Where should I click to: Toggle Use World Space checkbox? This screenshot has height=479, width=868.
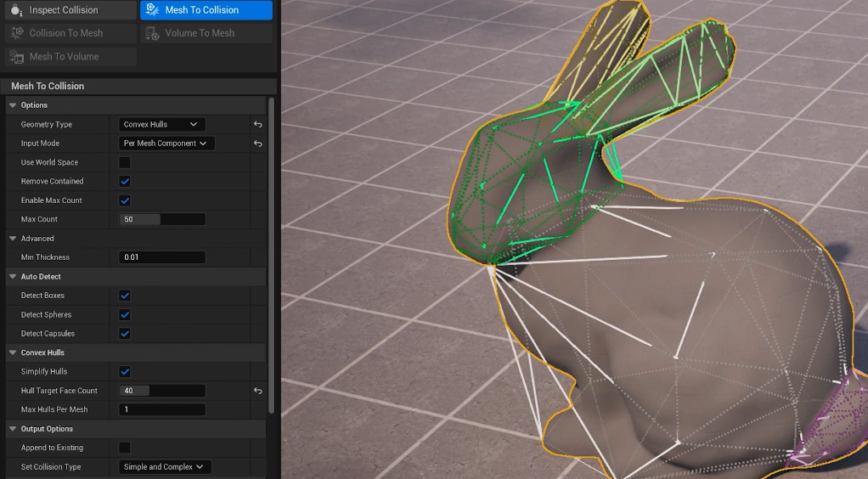coord(125,162)
